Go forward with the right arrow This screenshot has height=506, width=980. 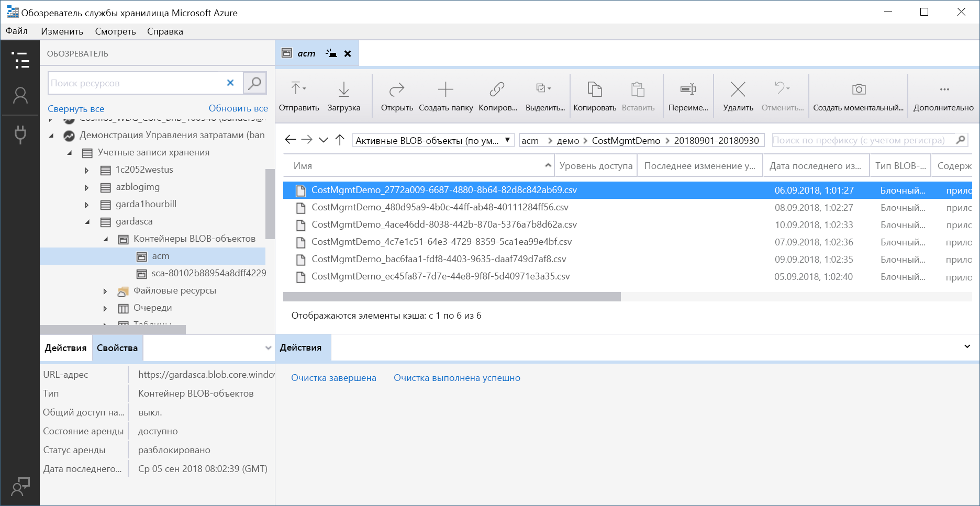[x=307, y=140]
